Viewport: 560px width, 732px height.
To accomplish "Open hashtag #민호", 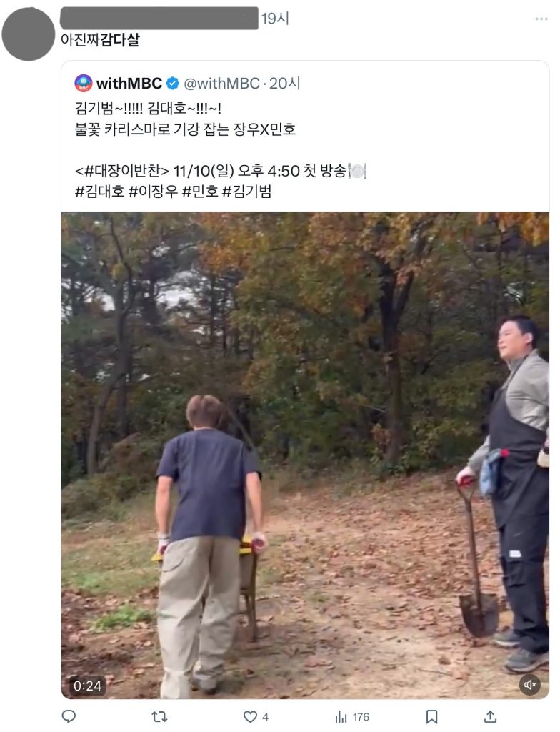I will tap(200, 192).
